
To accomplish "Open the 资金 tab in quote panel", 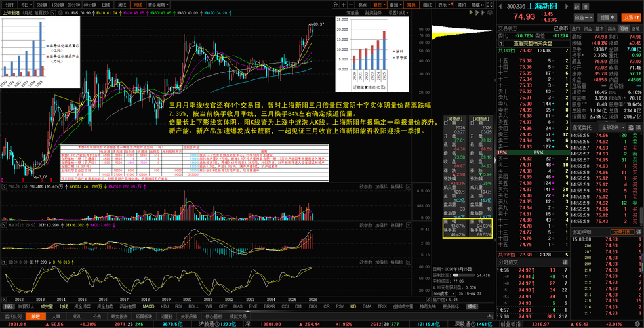I will pyautogui.click(x=588, y=28).
